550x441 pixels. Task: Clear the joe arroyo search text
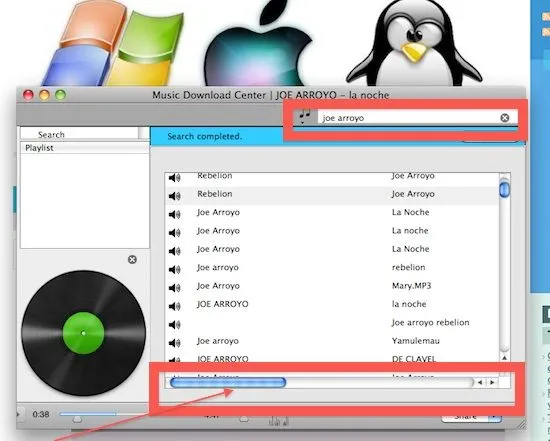click(504, 118)
